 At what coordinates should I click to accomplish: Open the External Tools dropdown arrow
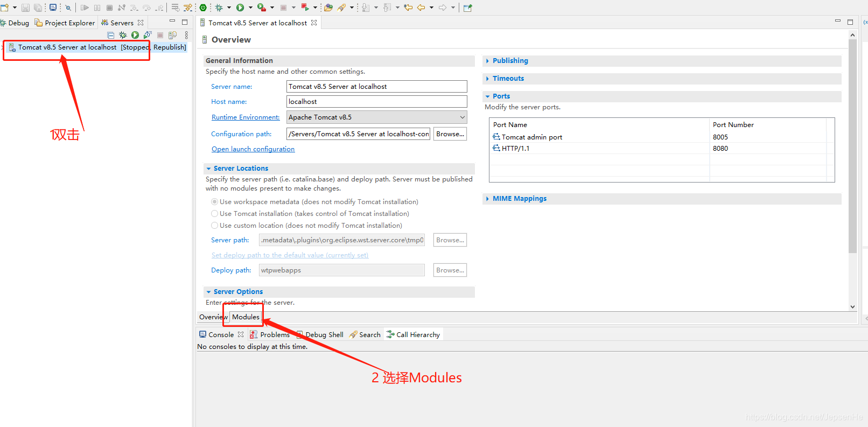pos(272,8)
